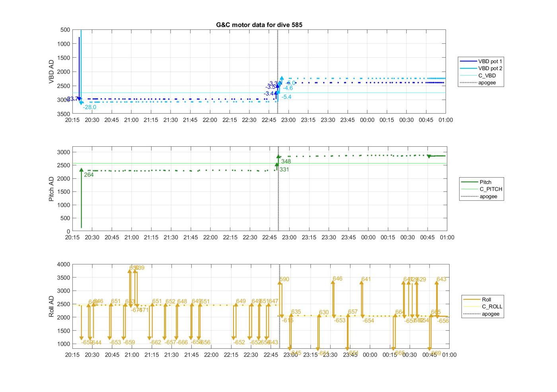The width and height of the screenshot is (557, 392).
Task: Click the '1000' tick on Roll y-axis
Action: point(64,344)
